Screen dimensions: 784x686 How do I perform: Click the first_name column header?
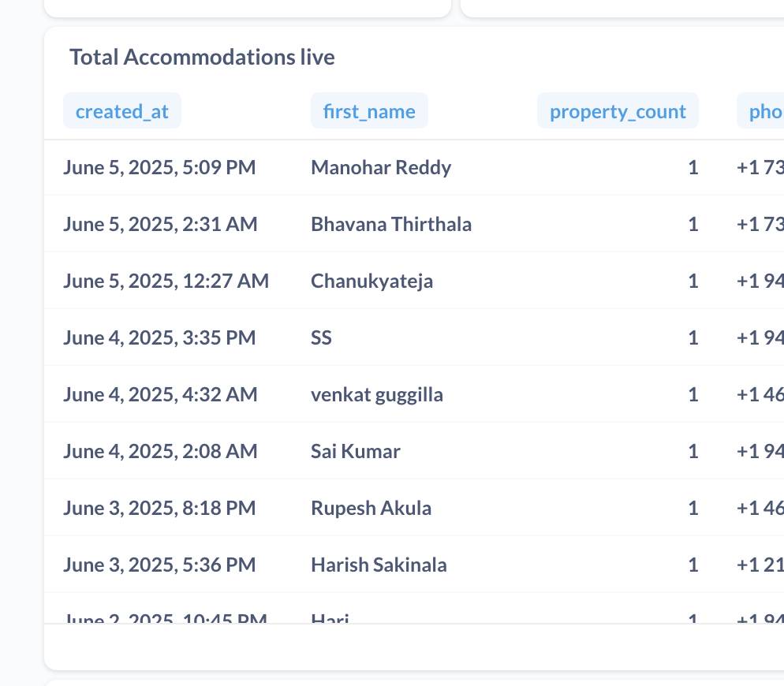(369, 111)
